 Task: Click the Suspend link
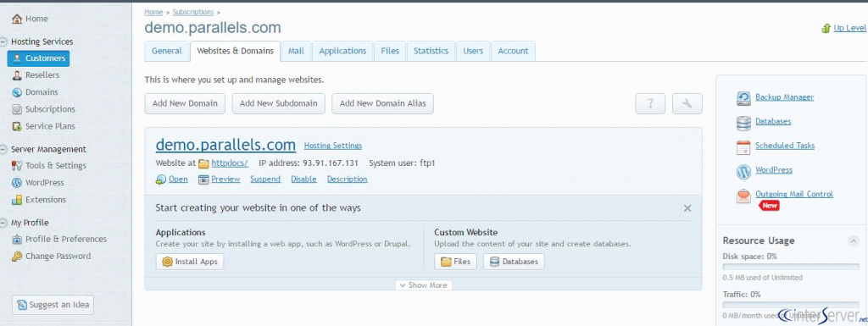(x=265, y=179)
